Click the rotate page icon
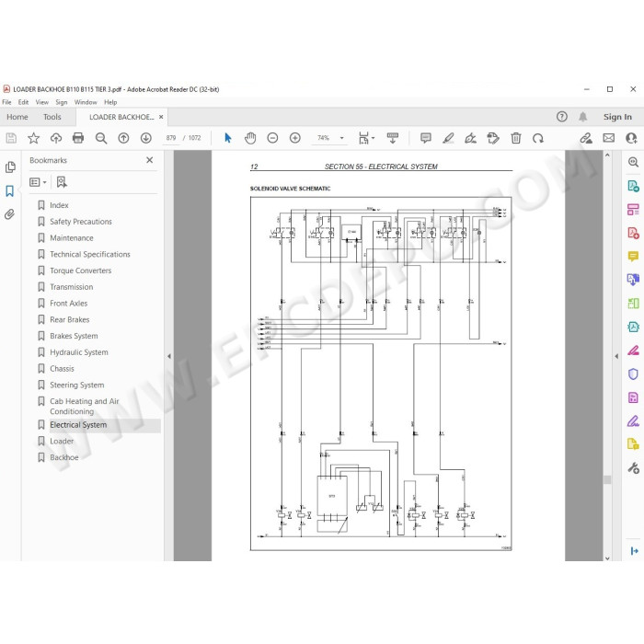The width and height of the screenshot is (644, 644). (537, 138)
